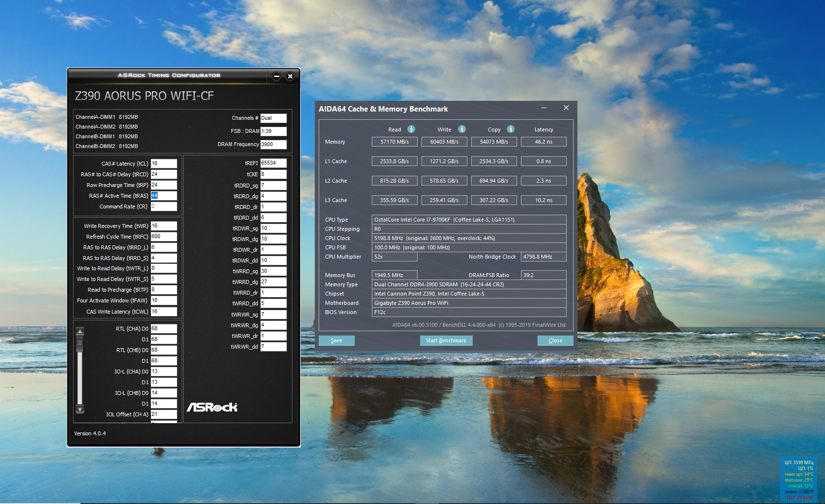
Task: Click Memory Copy value 54073 MB/s
Action: pos(494,142)
